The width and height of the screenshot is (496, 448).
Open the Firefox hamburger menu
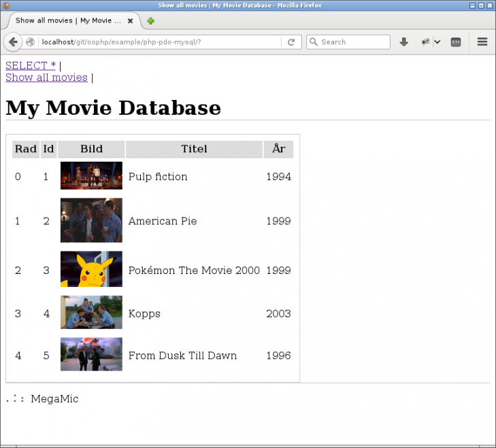[x=482, y=41]
